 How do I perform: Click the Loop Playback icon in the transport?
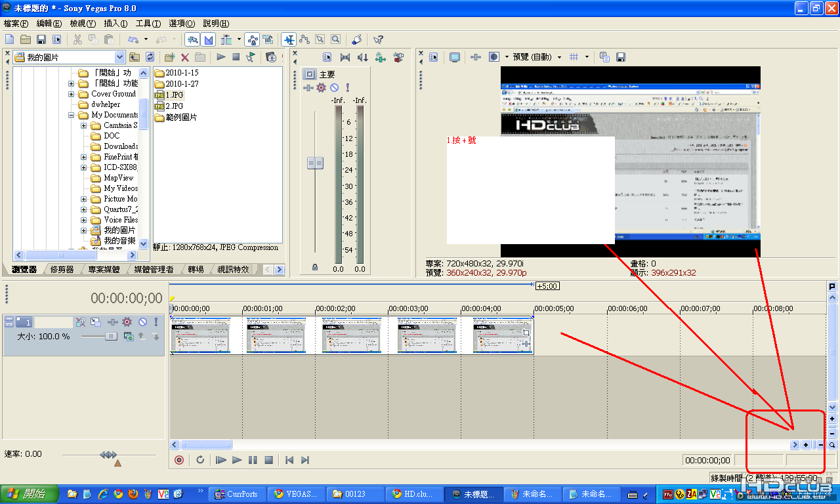click(200, 460)
